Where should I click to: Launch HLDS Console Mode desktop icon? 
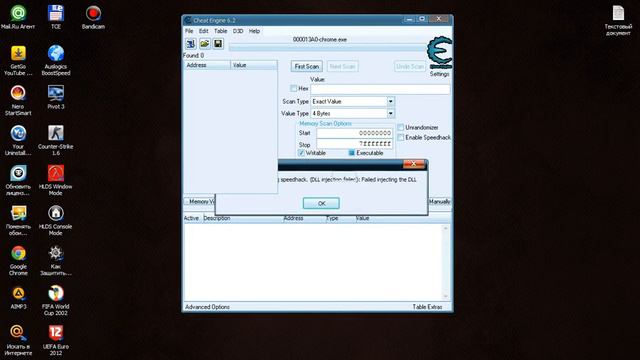tap(56, 220)
